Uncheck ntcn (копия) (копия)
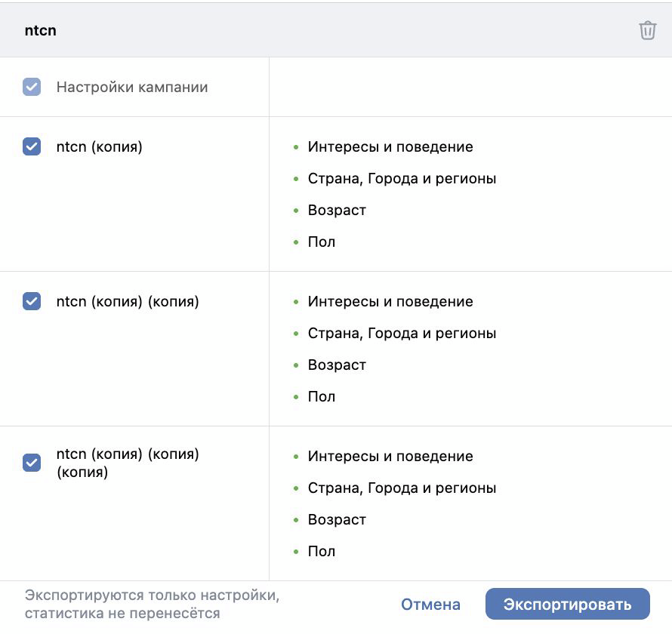The height and width of the screenshot is (634, 672). 31,301
